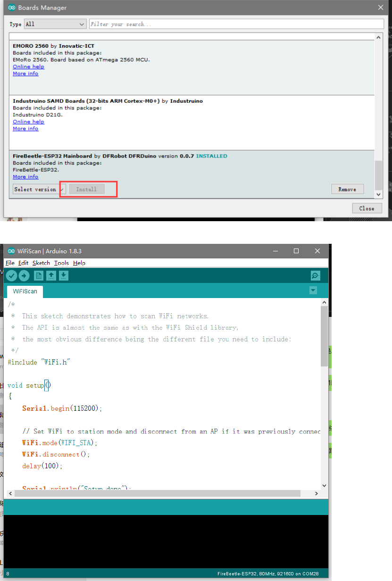392x581 pixels.
Task: Click the code editor scroll right arrow
Action: coord(316,493)
